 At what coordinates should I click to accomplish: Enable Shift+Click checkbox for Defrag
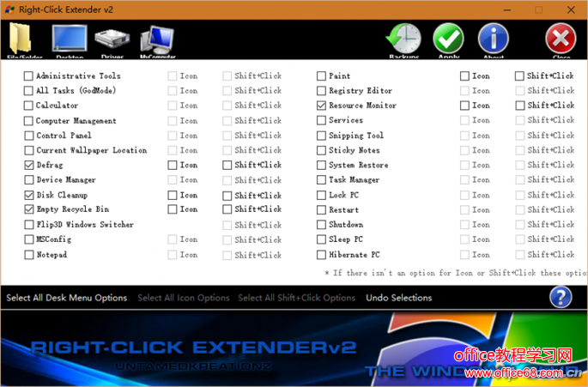227,165
